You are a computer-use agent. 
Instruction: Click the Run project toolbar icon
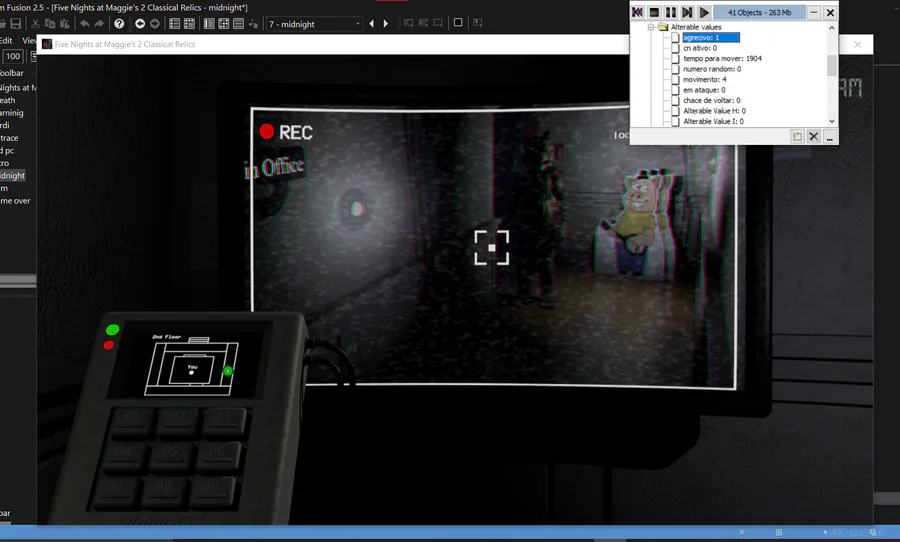point(409,23)
